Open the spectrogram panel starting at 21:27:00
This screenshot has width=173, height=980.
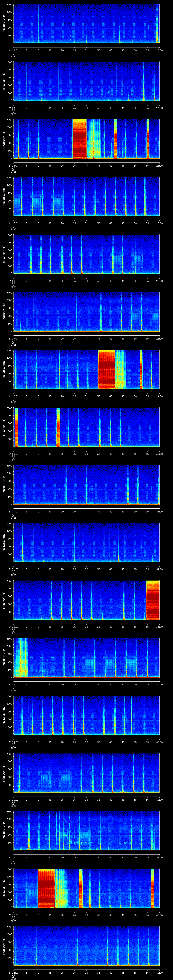(86, 312)
